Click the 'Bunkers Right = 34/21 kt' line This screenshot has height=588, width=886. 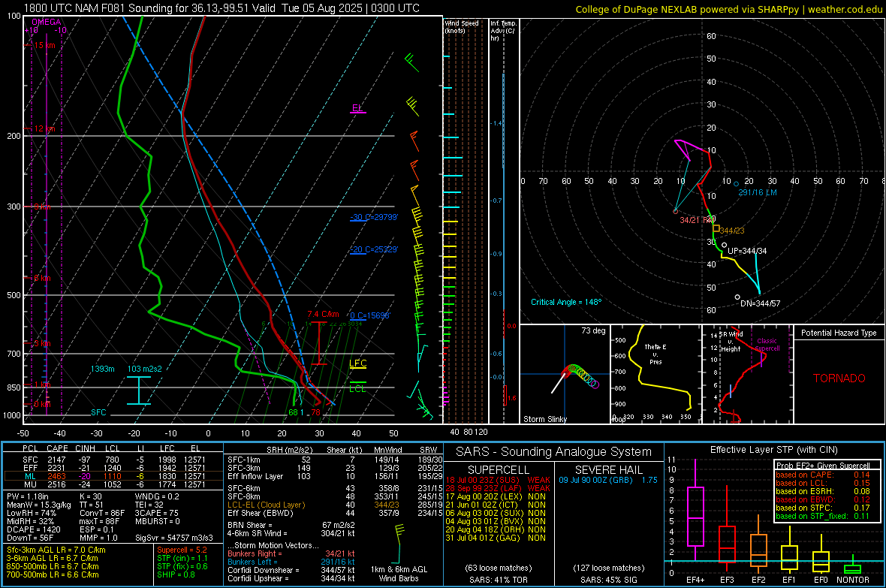coord(291,553)
